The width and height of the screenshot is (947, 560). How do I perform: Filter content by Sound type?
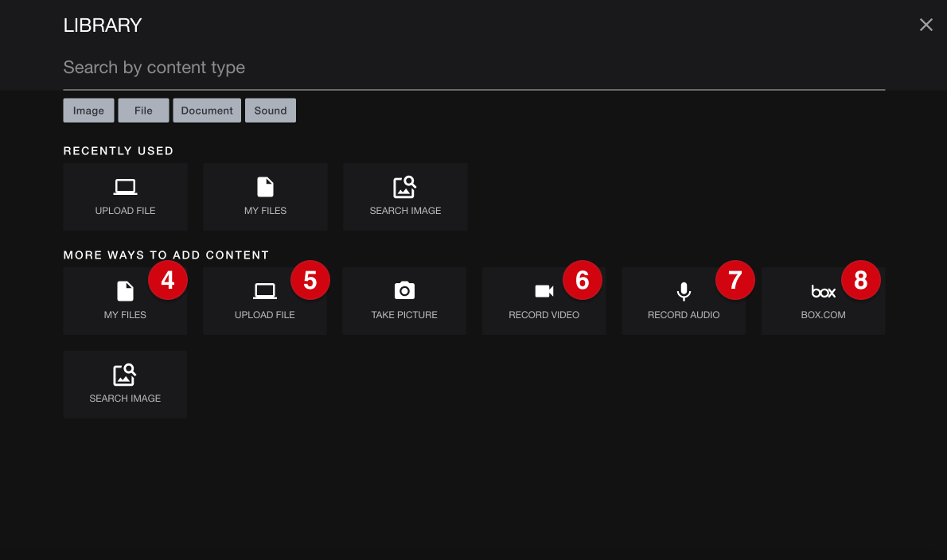click(x=271, y=111)
